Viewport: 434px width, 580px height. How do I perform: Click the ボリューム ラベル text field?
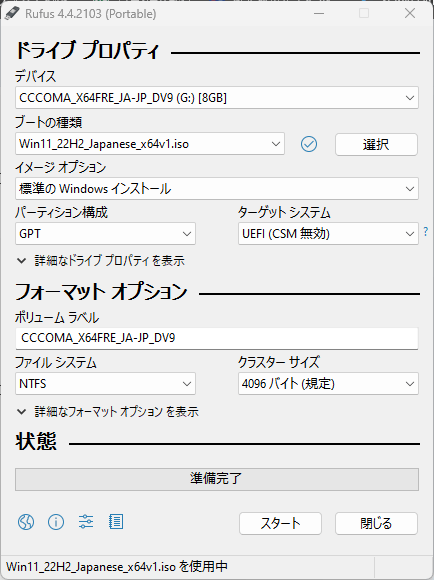[217, 338]
